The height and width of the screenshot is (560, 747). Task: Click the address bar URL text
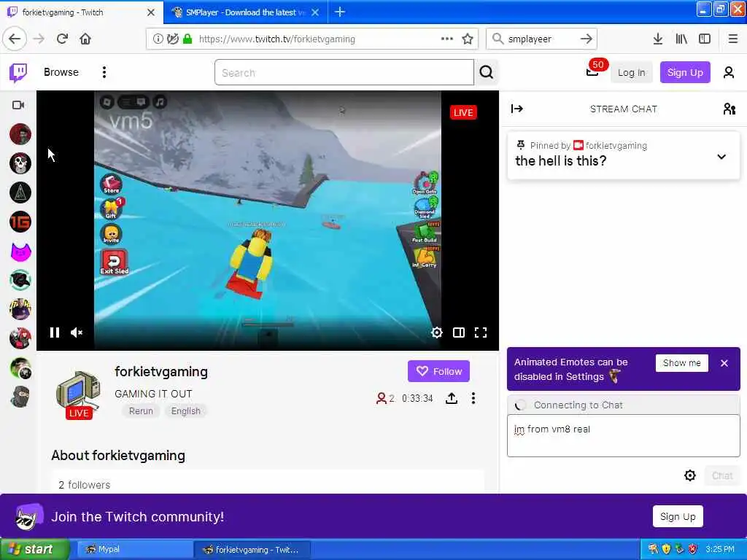pos(276,39)
